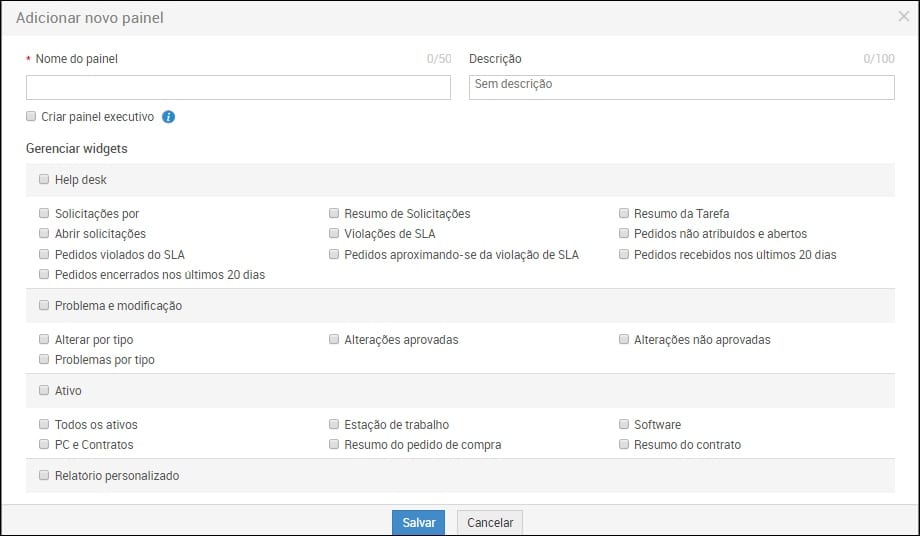
Task: Check the Relatorio personalizado checkbox
Action: point(44,476)
